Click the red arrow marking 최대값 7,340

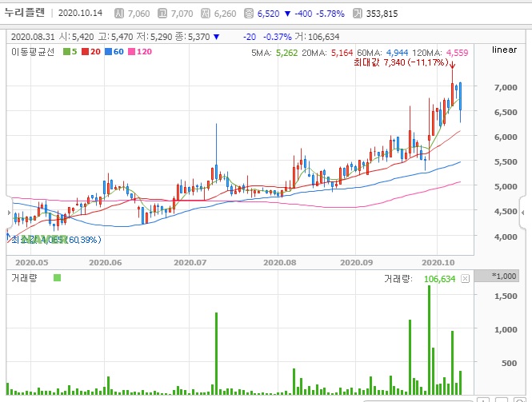tap(452, 63)
